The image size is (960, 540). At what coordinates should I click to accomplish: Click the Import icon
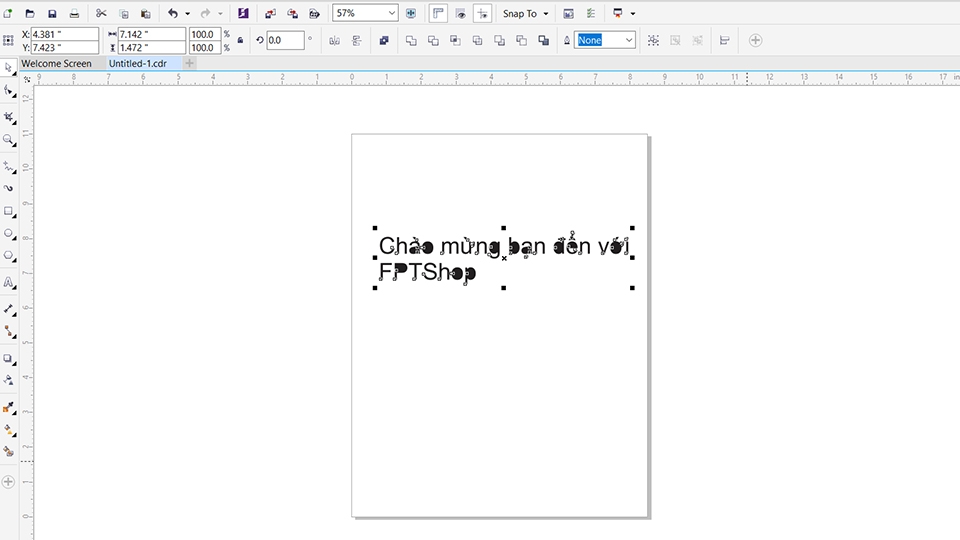tap(270, 13)
